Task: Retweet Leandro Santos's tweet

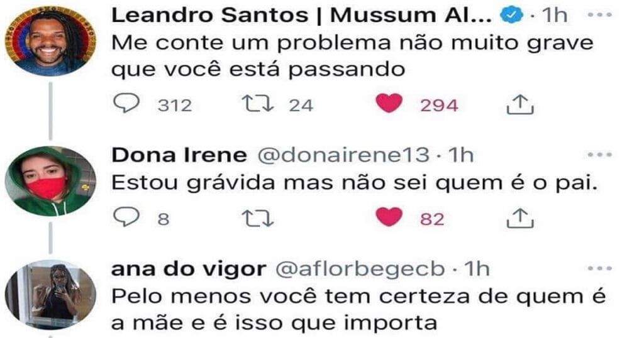Action: [x=257, y=104]
